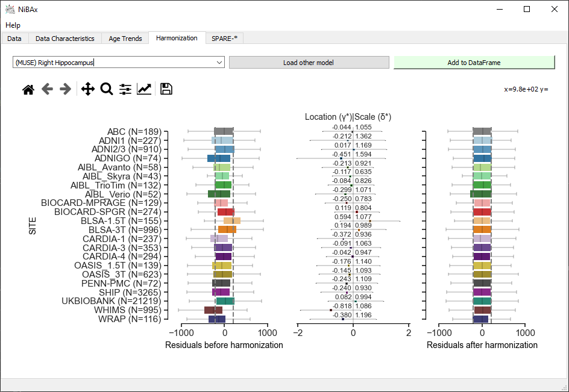This screenshot has height=392, width=569.
Task: Open the SPARE-* tab
Action: point(224,39)
